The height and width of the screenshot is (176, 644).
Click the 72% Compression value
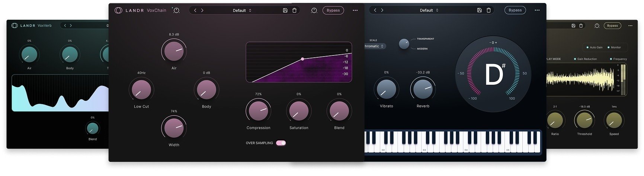coord(258,94)
